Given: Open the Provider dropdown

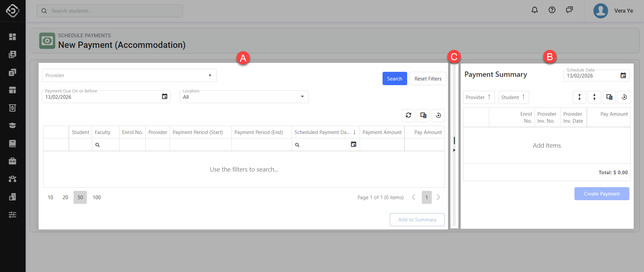Looking at the screenshot, I should [x=129, y=75].
